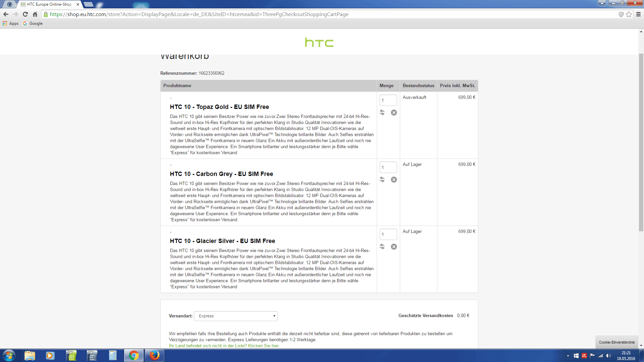Open the Versandart Express dropdown
644x362 pixels.
point(236,316)
